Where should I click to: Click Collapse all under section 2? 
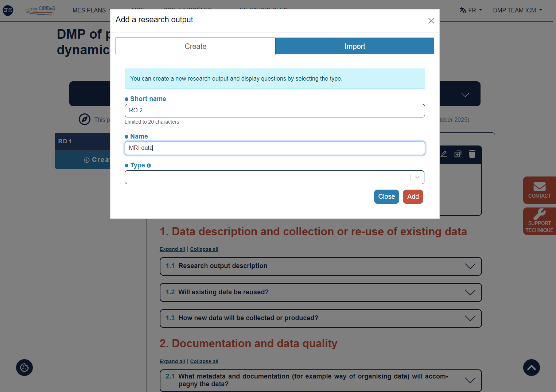pos(204,361)
